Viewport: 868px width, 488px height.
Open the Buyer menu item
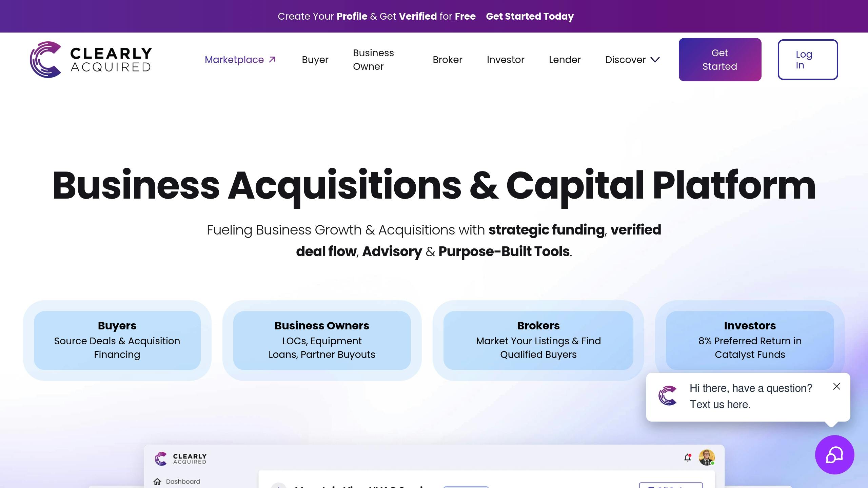pyautogui.click(x=315, y=60)
